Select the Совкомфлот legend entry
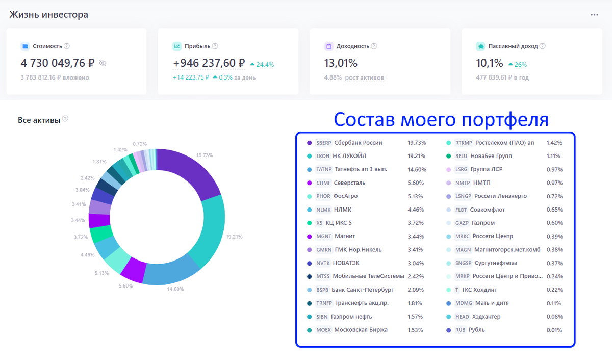 (x=504, y=210)
